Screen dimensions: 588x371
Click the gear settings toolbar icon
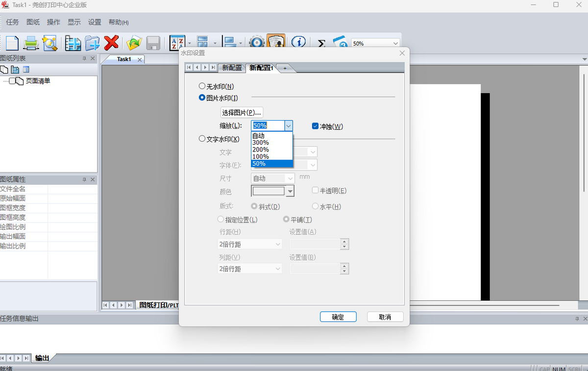click(257, 43)
